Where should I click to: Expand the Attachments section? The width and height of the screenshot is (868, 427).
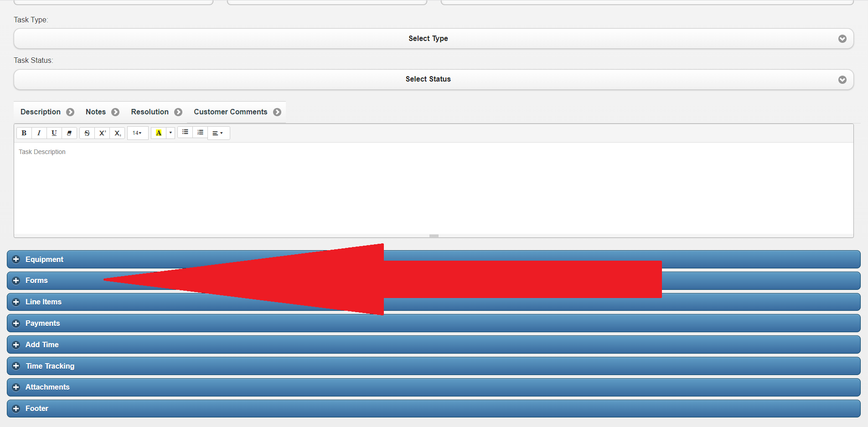(x=47, y=387)
